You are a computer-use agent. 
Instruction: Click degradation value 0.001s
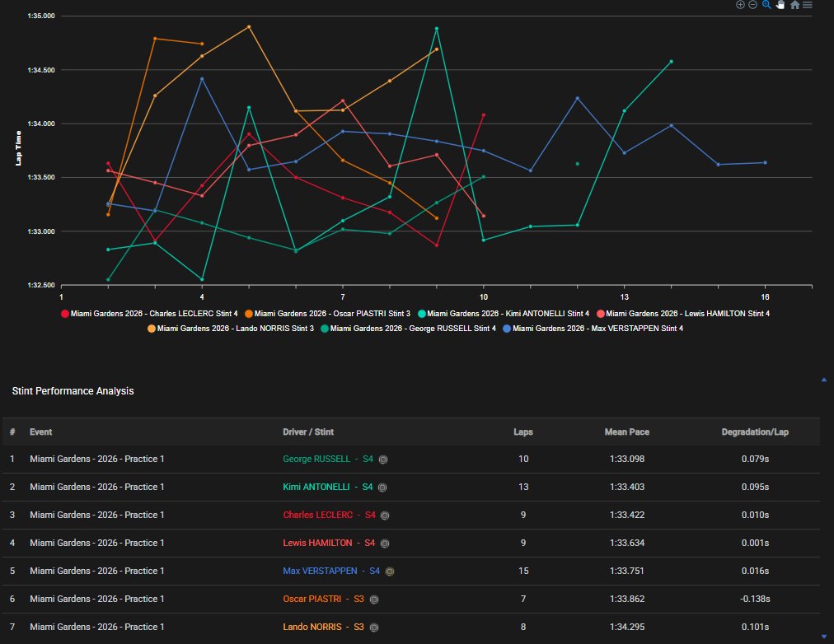coord(755,543)
